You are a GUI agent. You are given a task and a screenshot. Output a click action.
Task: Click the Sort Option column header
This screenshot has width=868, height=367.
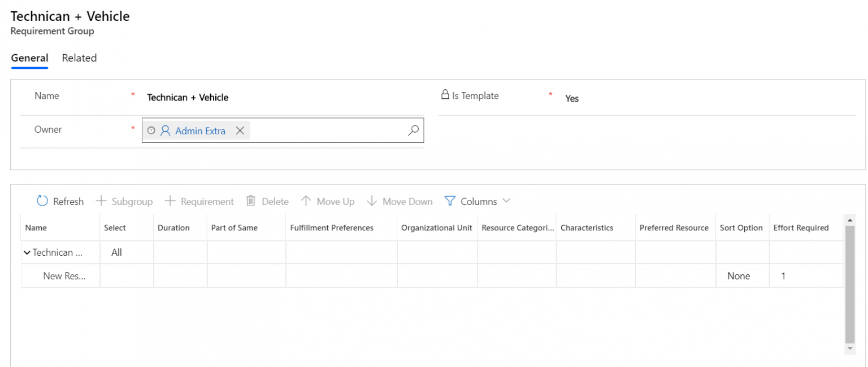[743, 228]
